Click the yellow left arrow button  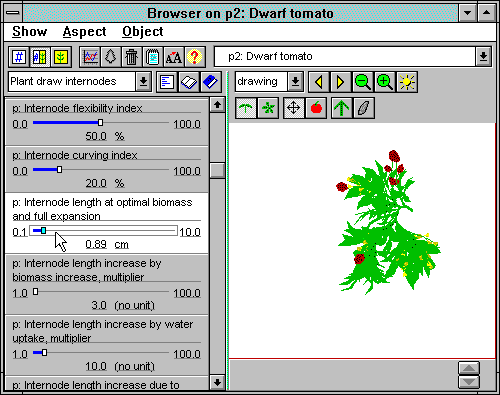tap(319, 82)
